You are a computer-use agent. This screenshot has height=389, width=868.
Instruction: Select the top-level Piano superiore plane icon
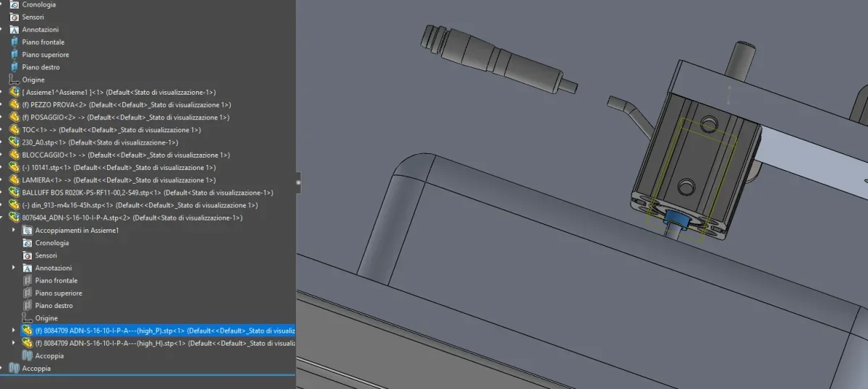click(14, 54)
